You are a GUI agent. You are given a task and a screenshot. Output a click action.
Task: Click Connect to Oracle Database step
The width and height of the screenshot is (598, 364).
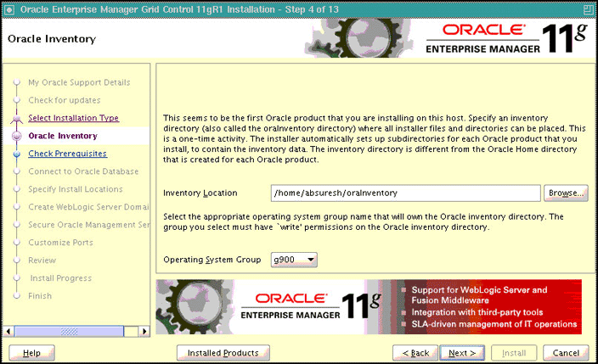tap(83, 171)
